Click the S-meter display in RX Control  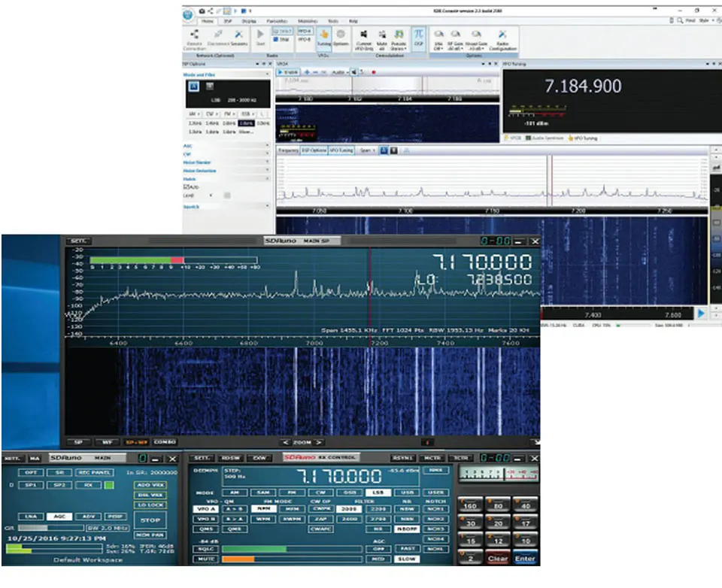pyautogui.click(x=498, y=474)
